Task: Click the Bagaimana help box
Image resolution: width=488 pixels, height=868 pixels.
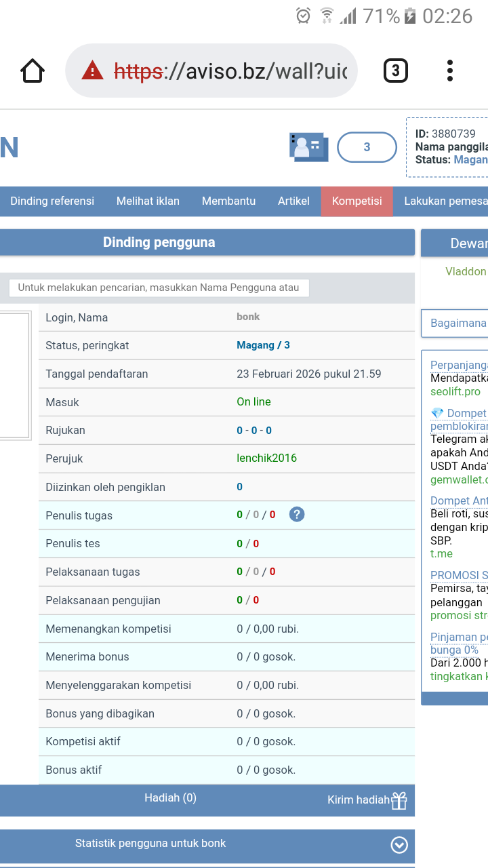Action: click(x=455, y=323)
